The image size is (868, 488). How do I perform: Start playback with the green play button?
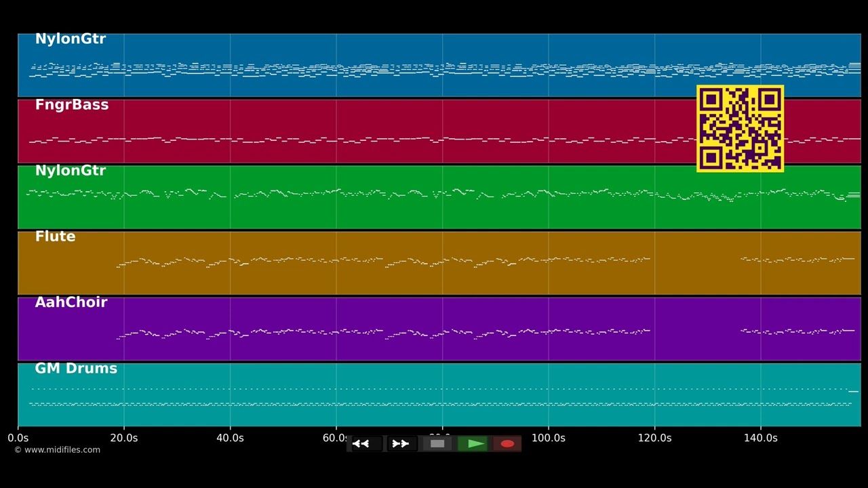(473, 444)
